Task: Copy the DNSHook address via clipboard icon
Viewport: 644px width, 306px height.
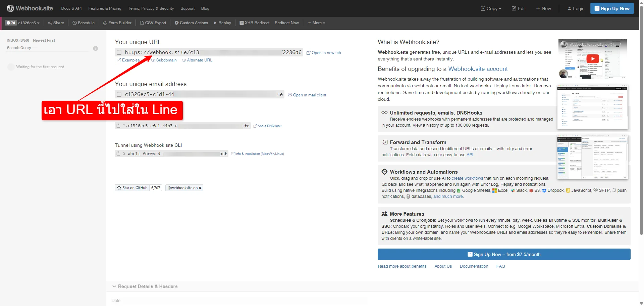Action: point(118,126)
